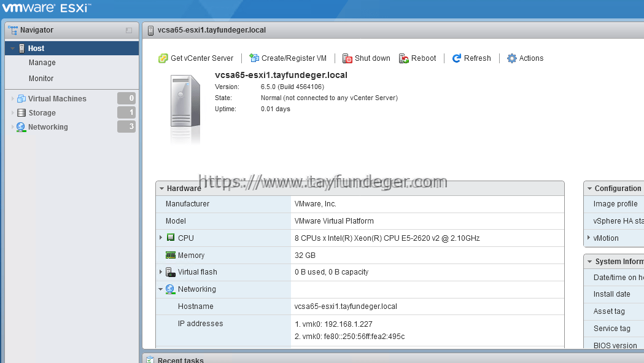The image size is (644, 363).
Task: Click the CPU chip icon in Hardware
Action: coord(171,238)
